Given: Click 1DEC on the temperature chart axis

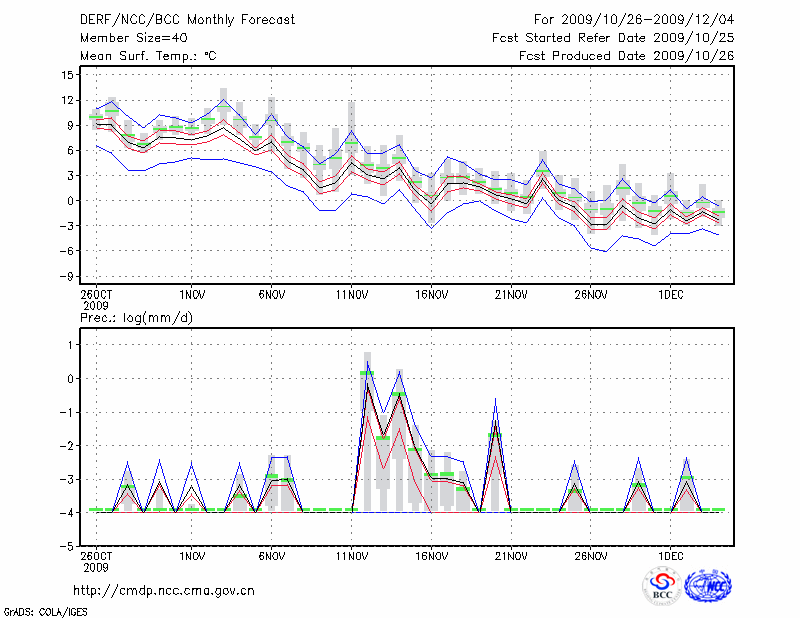Looking at the screenshot, I should 670,295.
